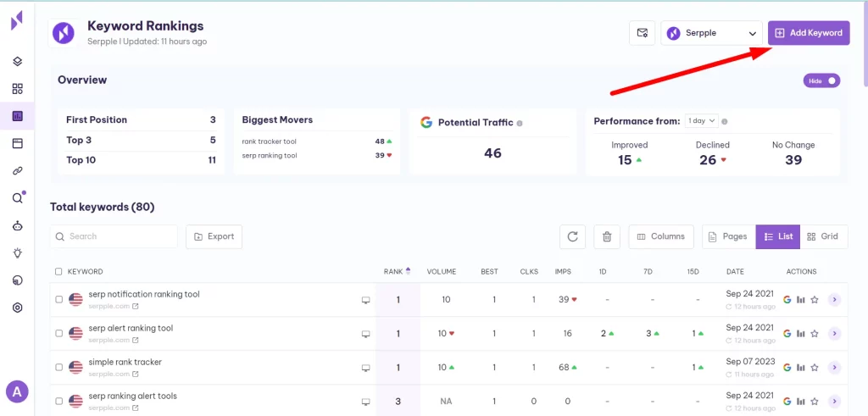Expand simple rank tracker row arrow
This screenshot has height=416, width=868.
click(x=834, y=368)
